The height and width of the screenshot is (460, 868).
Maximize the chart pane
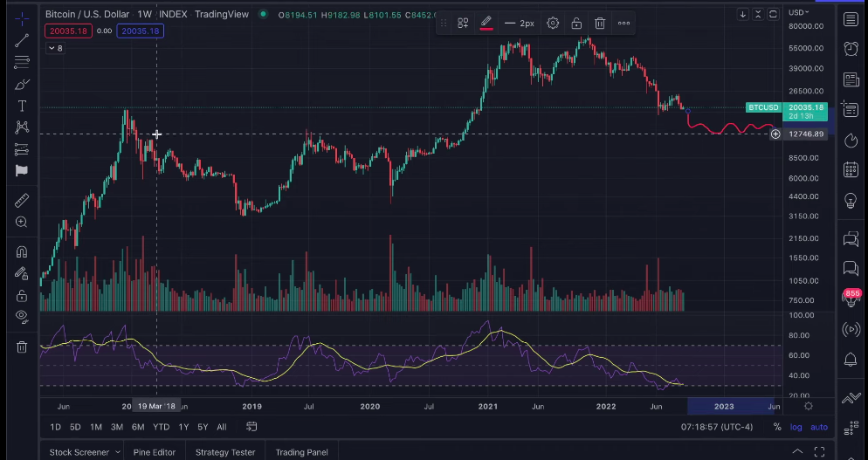pyautogui.click(x=774, y=14)
